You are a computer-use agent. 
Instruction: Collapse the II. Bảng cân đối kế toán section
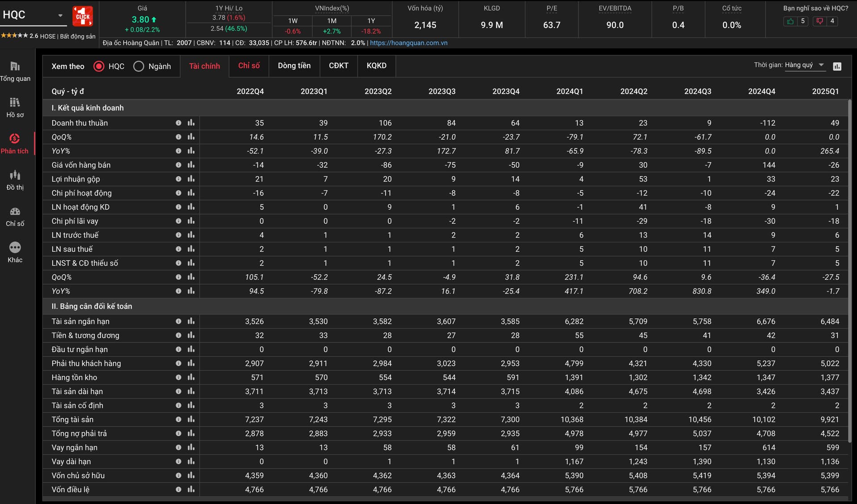pyautogui.click(x=92, y=306)
